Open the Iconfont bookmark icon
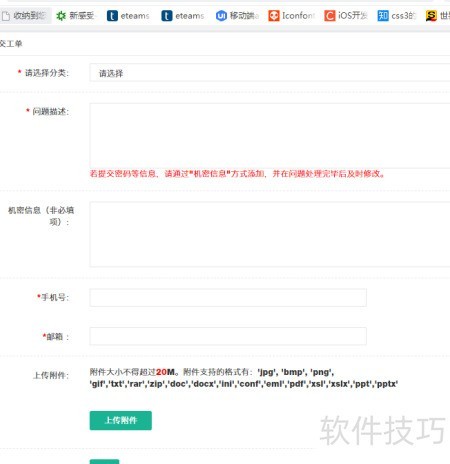The height and width of the screenshot is (464, 450). [274, 16]
